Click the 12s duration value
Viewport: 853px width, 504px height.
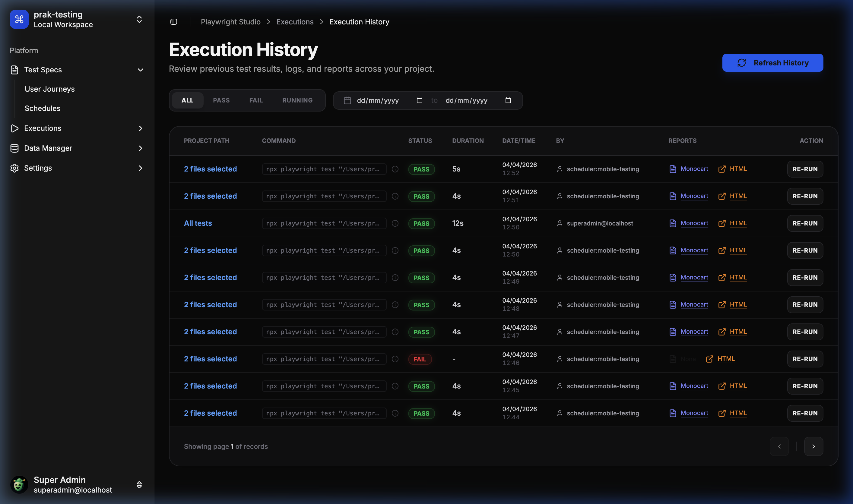coord(458,223)
